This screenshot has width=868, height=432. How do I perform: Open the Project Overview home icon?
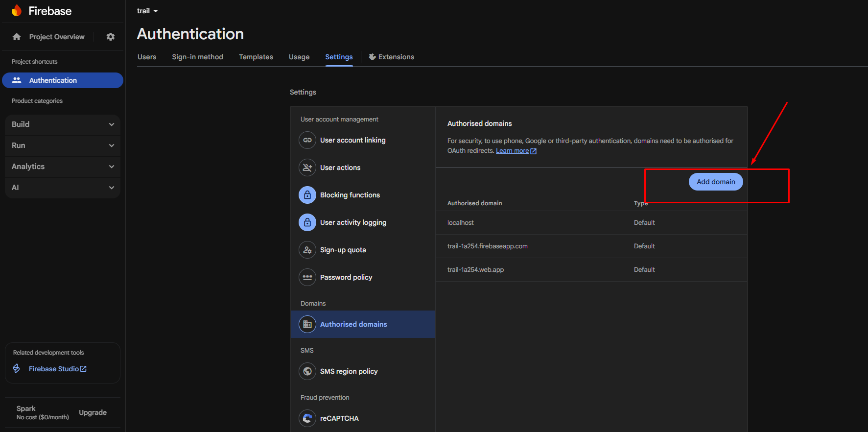(x=17, y=37)
